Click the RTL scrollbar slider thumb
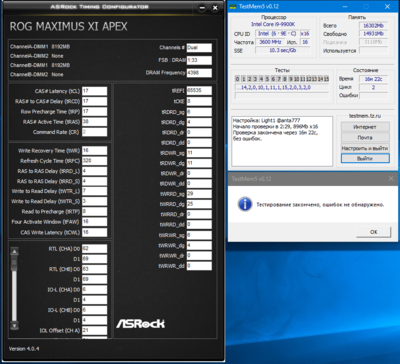 click(x=14, y=264)
